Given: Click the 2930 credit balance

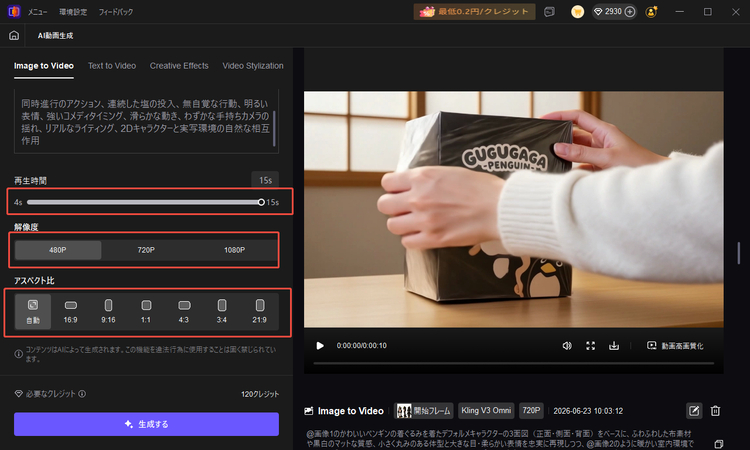Looking at the screenshot, I should (x=613, y=11).
